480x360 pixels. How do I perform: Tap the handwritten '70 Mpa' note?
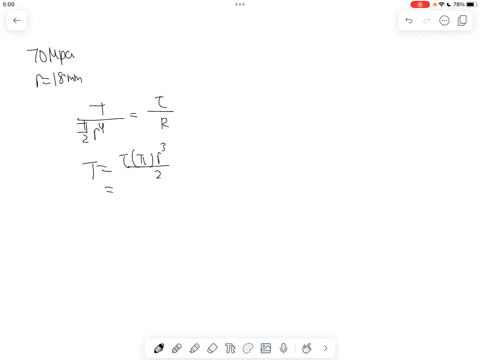point(51,56)
